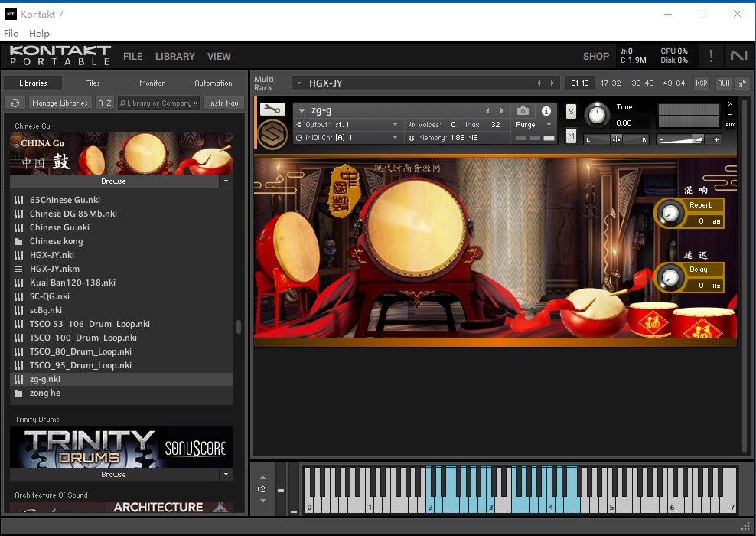Open the zg-g instrument name dropdown

[x=301, y=110]
